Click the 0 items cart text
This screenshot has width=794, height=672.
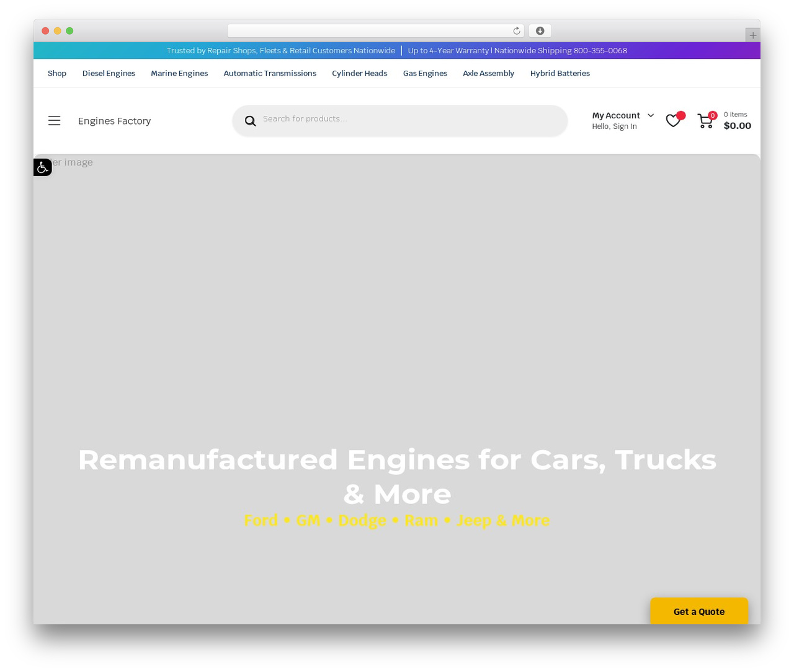point(735,114)
